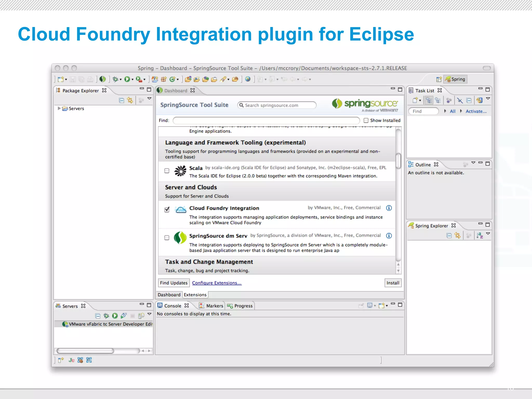Click the Run External Tools icon
Image resolution: width=532 pixels, height=399 pixels.
coord(139,79)
